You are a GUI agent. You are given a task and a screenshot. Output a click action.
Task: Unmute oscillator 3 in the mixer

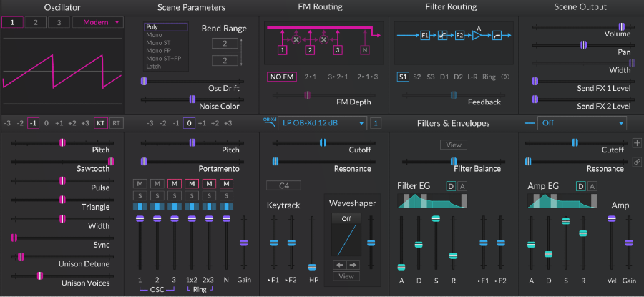(175, 183)
